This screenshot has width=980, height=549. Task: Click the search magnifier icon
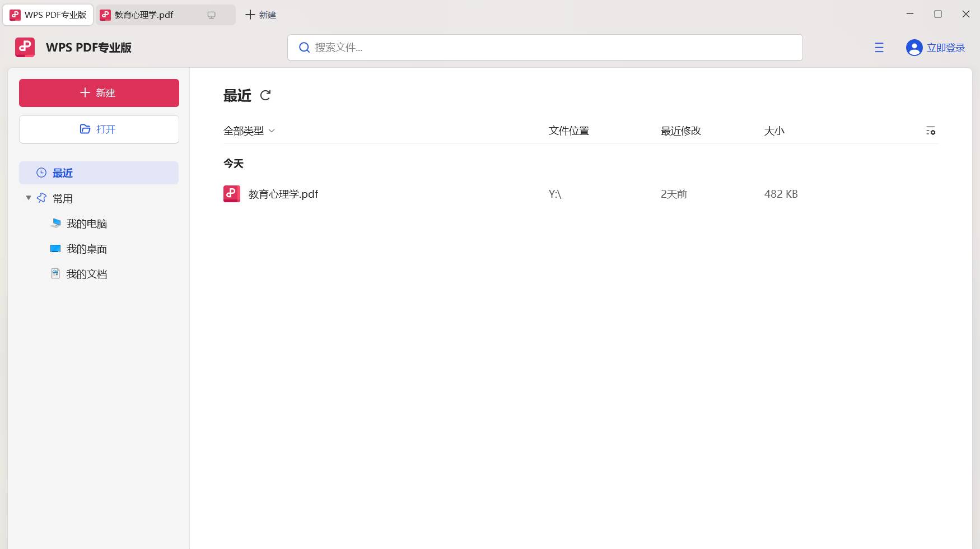pyautogui.click(x=304, y=48)
